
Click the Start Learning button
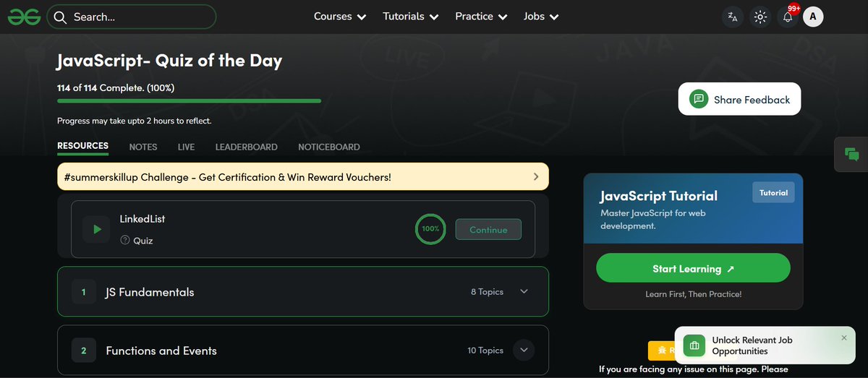[693, 268]
